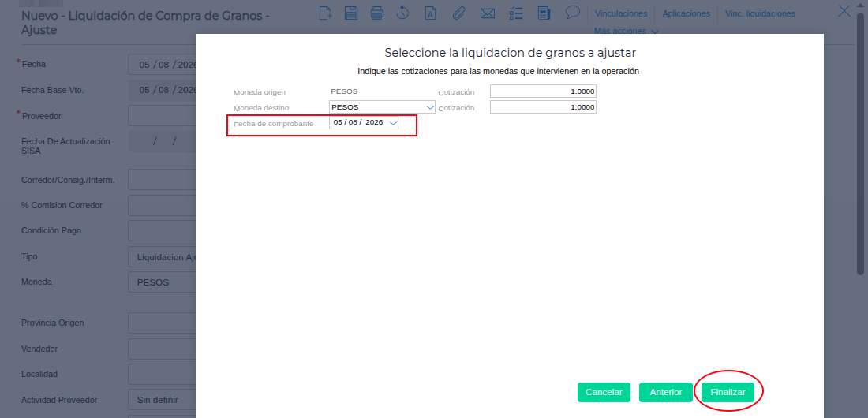
Task: Click the Actividad Proveedor Sin definir field
Action: click(162, 400)
